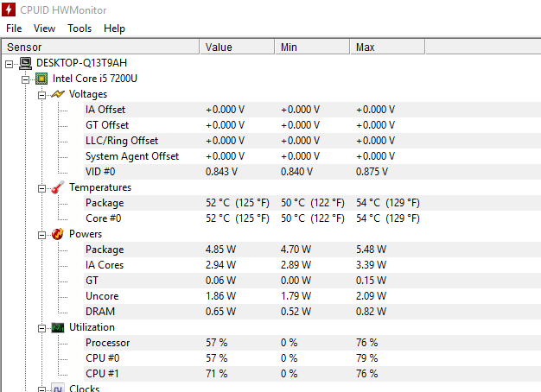Click the Max column header
541x392 pixels.
pyautogui.click(x=387, y=47)
